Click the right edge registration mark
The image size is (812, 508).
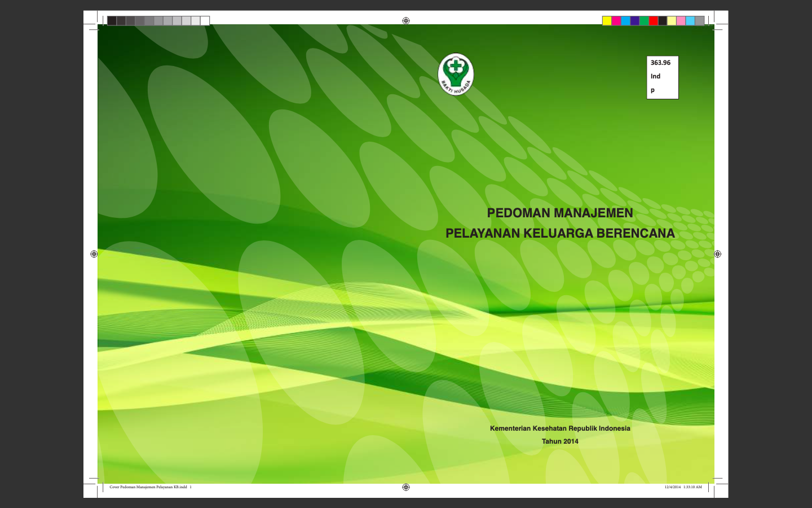click(x=718, y=254)
